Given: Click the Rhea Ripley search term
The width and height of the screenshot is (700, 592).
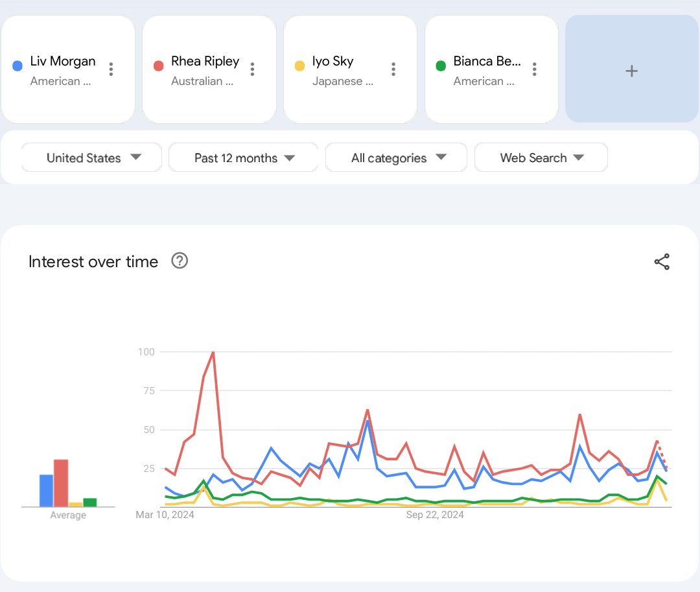Looking at the screenshot, I should click(205, 61).
